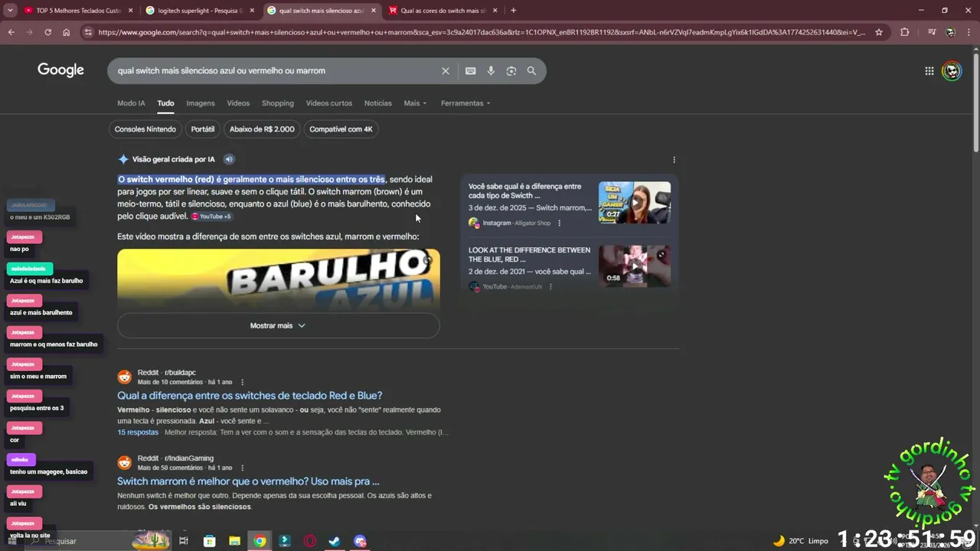Switch to the Notícias tab
Screen dimensions: 980x551
[377, 103]
